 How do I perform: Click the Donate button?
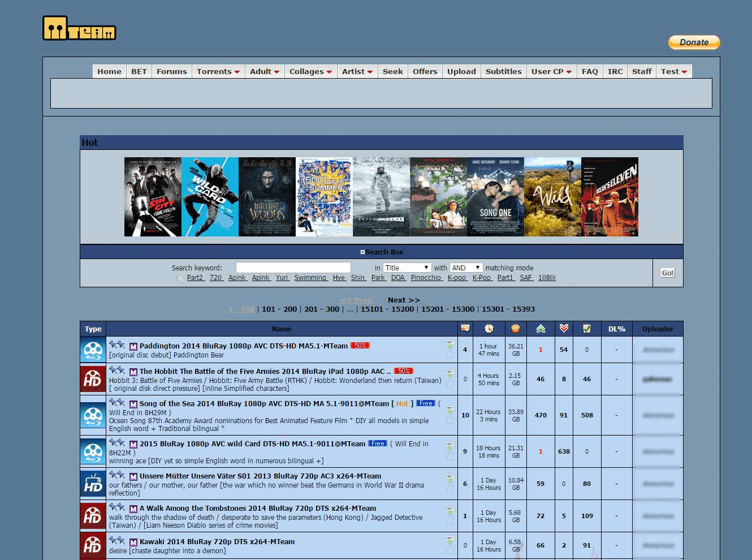694,42
